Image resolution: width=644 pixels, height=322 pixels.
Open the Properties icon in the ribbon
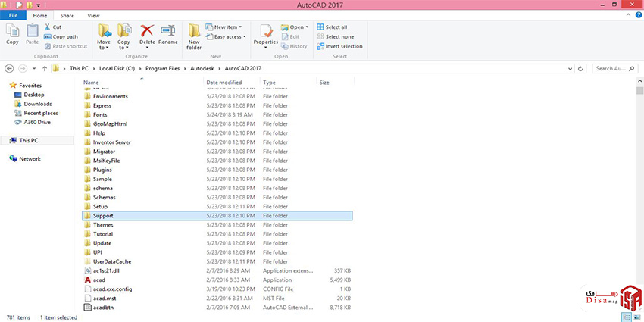266,33
